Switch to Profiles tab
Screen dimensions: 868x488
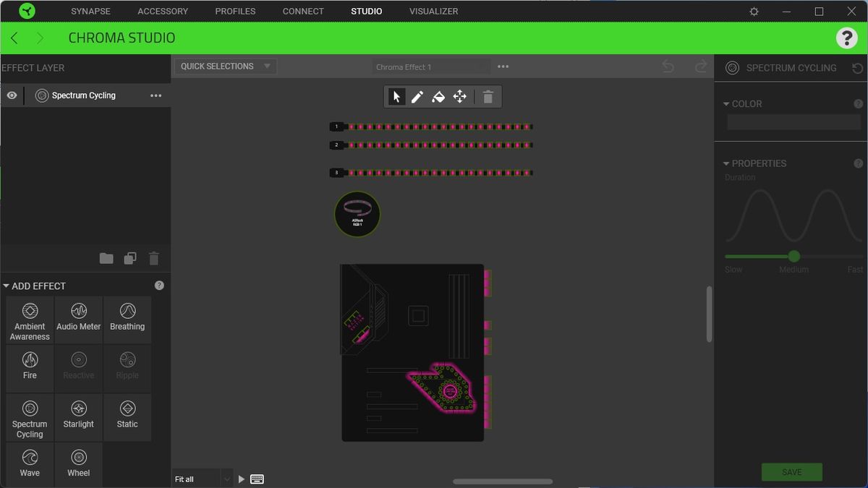click(x=235, y=12)
